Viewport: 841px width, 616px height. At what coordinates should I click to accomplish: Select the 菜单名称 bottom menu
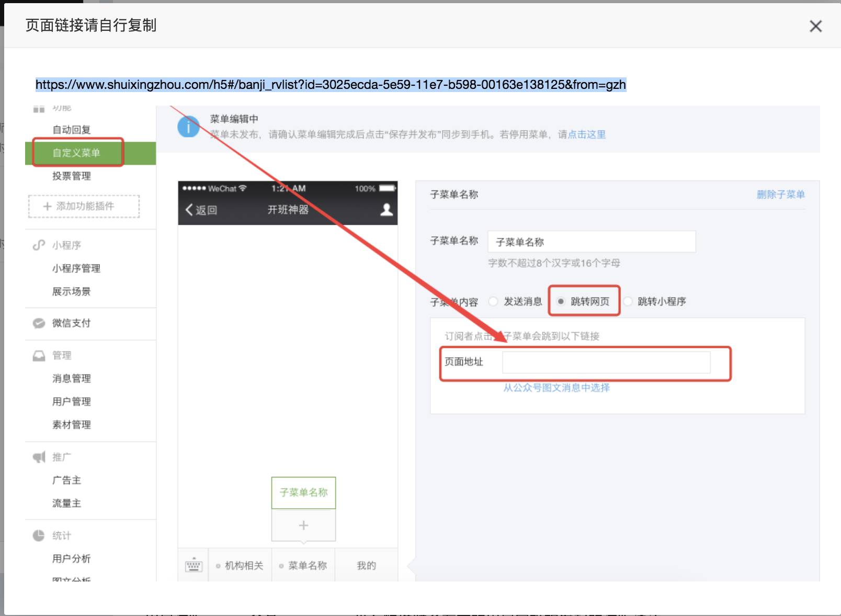click(303, 565)
